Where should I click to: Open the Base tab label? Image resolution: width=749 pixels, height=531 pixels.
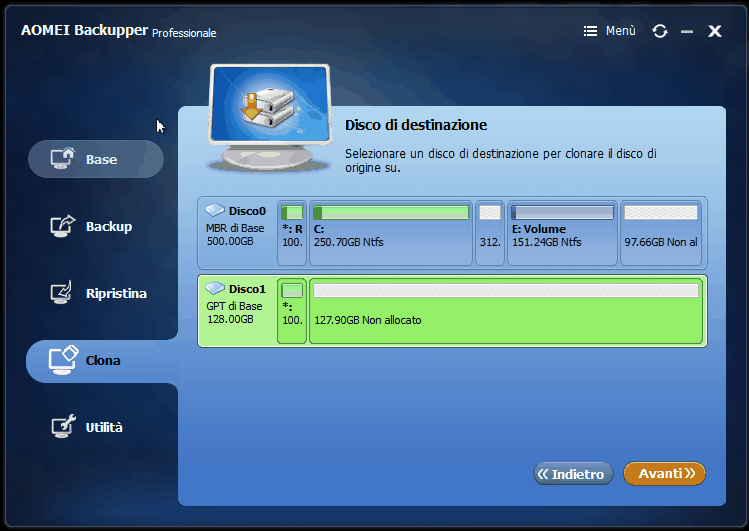coord(101,159)
